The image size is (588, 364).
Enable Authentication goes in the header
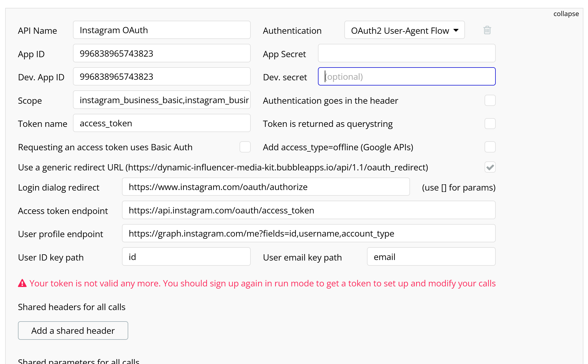coord(490,100)
